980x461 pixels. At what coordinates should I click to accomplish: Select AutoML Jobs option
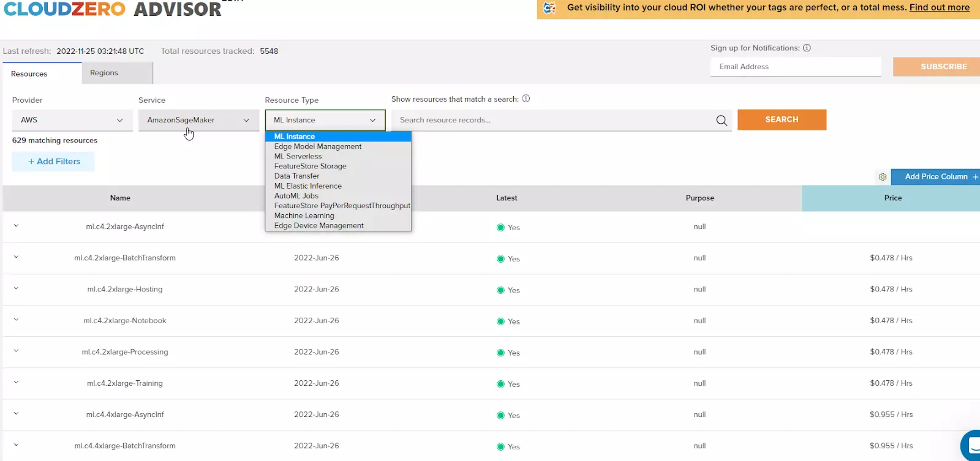point(338,196)
